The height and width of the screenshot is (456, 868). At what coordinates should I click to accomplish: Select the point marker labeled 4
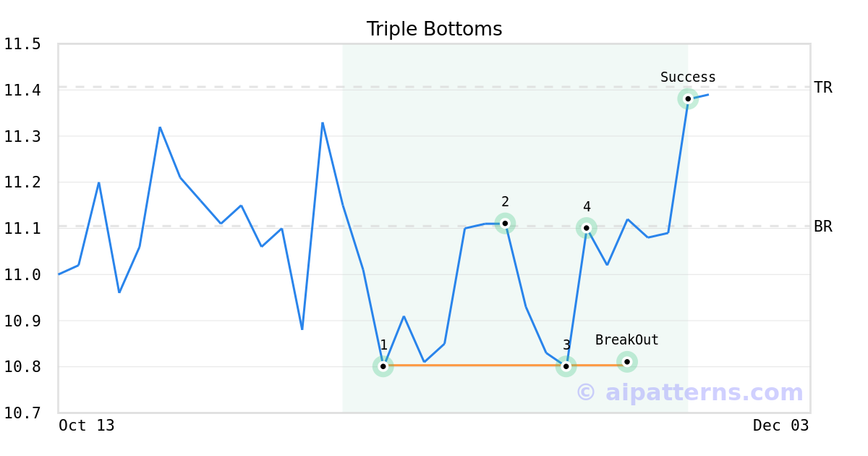pyautogui.click(x=587, y=228)
